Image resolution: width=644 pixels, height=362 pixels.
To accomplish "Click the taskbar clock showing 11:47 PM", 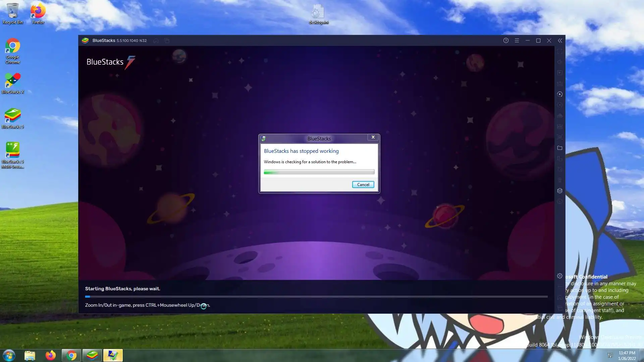I will [627, 355].
